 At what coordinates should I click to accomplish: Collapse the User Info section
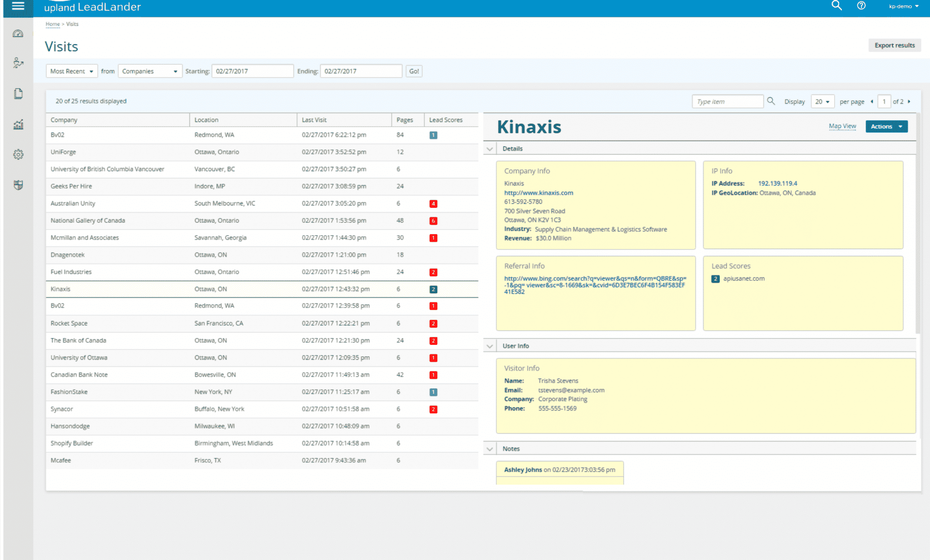tap(490, 346)
